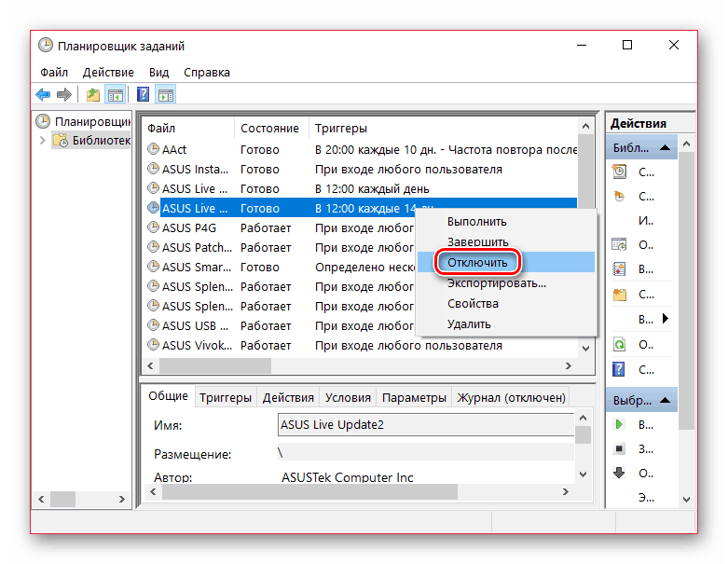Select the AAct task row
Screen dimensions: 728x564
tap(361, 149)
